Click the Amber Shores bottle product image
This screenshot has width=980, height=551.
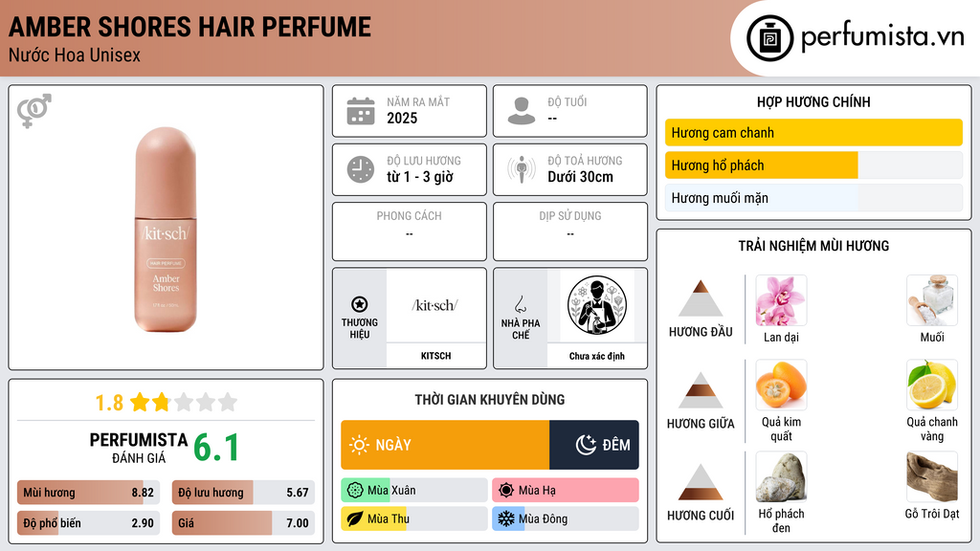coord(166,230)
